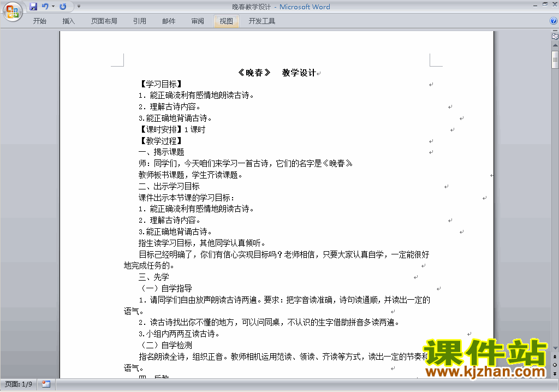
Task: Click the line starting 1．请同学们自由放声朗读
Action: pyautogui.click(x=284, y=300)
